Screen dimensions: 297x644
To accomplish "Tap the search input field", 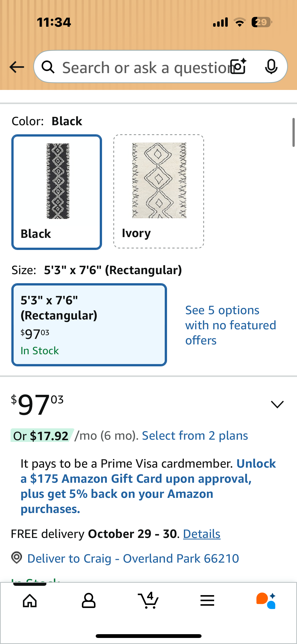I will (139, 67).
